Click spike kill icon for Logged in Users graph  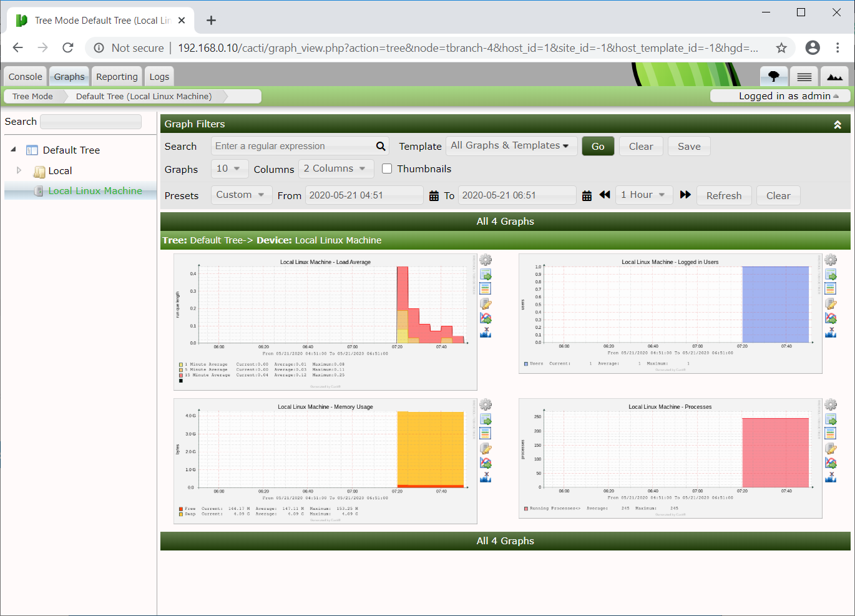[831, 333]
